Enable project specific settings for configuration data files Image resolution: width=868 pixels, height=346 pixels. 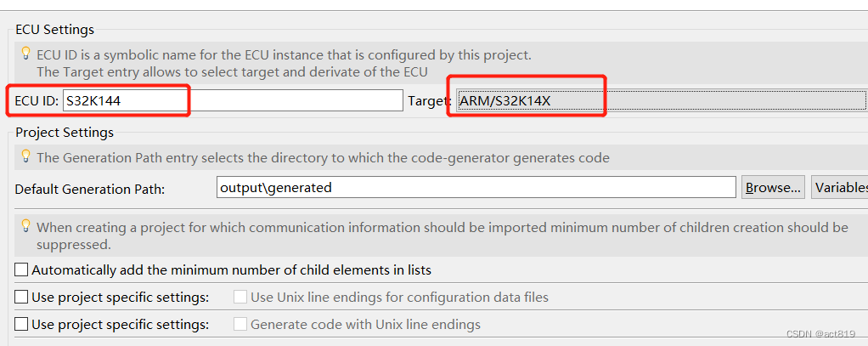21,298
